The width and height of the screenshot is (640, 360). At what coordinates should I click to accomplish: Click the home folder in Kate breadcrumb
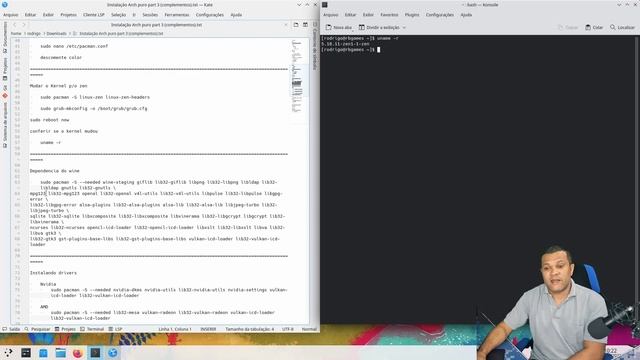pyautogui.click(x=16, y=33)
